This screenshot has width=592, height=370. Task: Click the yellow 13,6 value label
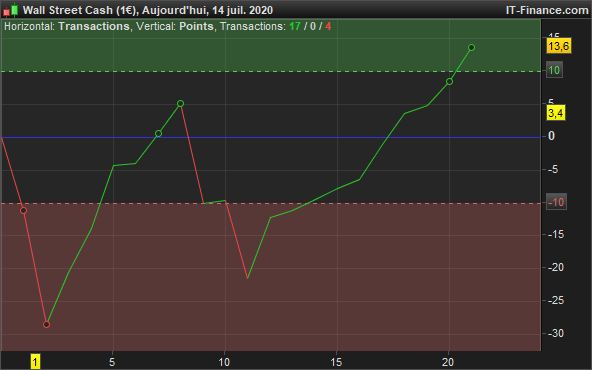(x=559, y=46)
